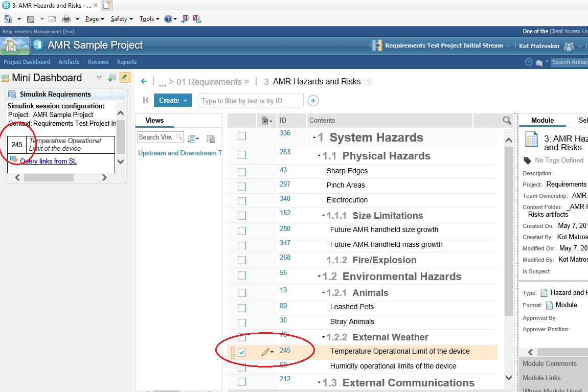Check the box for row 43 Sharp Edges
Screen dimensions: 588x392
tap(242, 172)
